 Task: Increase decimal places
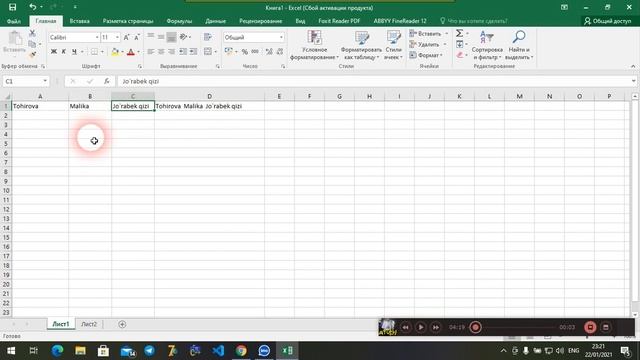coord(269,51)
